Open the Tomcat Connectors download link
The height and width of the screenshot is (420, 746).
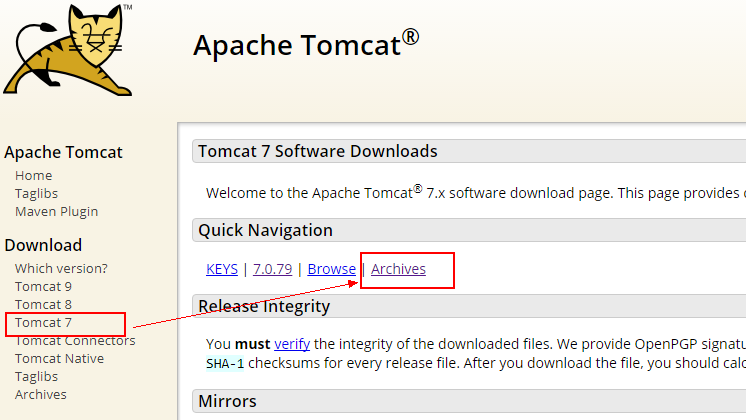pyautogui.click(x=75, y=341)
